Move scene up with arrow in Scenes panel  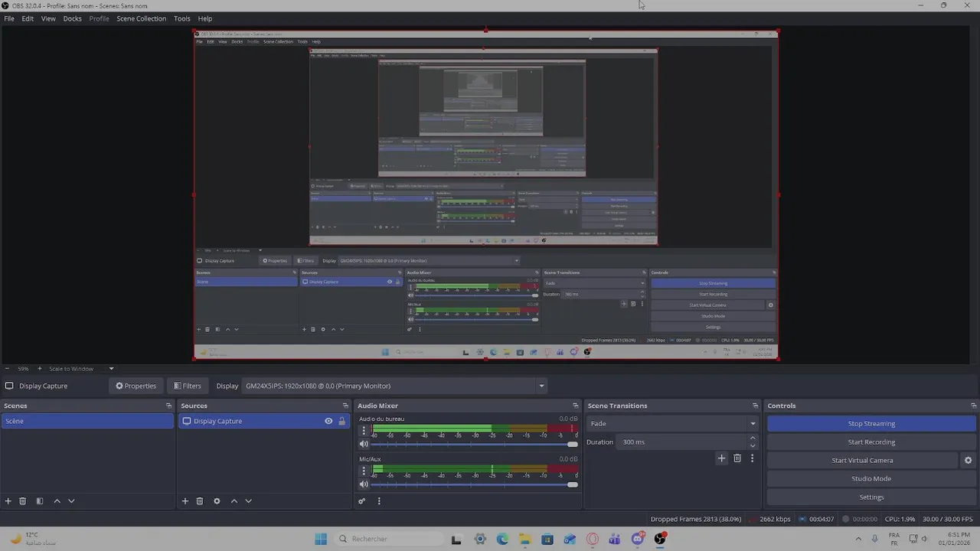(57, 501)
